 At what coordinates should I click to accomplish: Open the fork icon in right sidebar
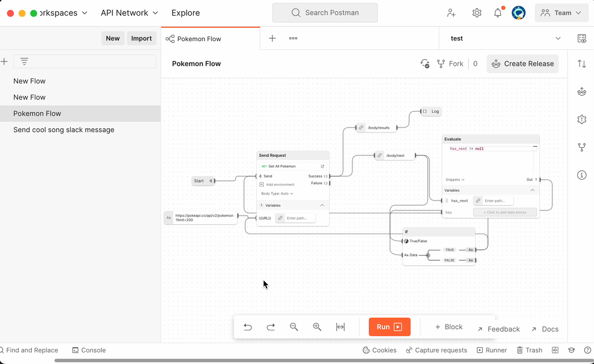coord(581,147)
